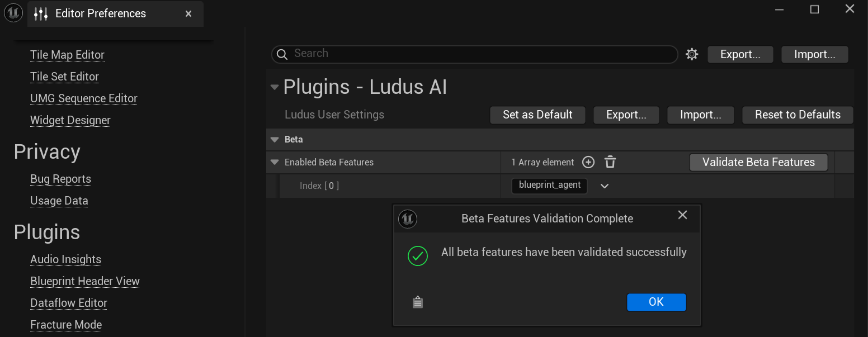Collapse the Beta category header
The width and height of the screenshot is (868, 337).
274,139
